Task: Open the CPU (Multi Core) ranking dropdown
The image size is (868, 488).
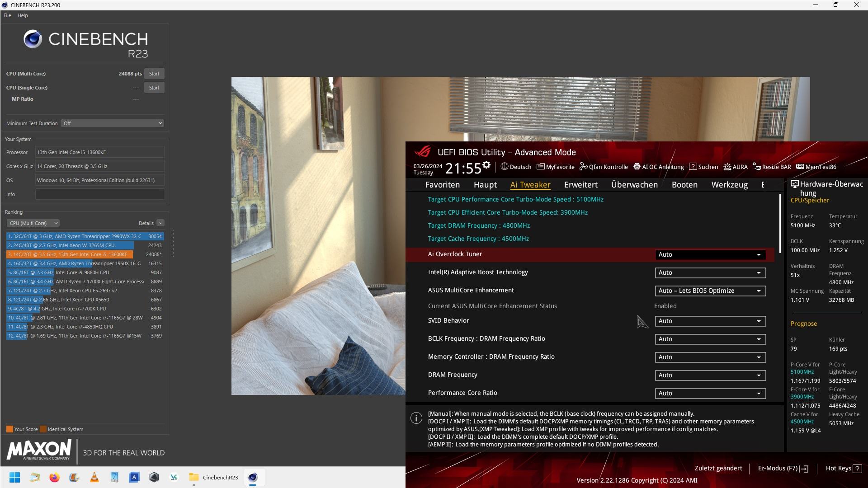Action: (33, 223)
